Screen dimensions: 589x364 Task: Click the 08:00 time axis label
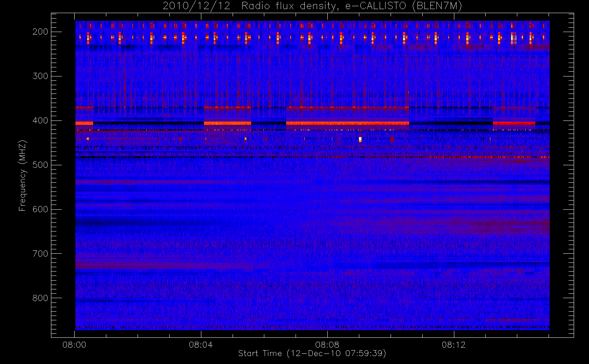pyautogui.click(x=74, y=345)
